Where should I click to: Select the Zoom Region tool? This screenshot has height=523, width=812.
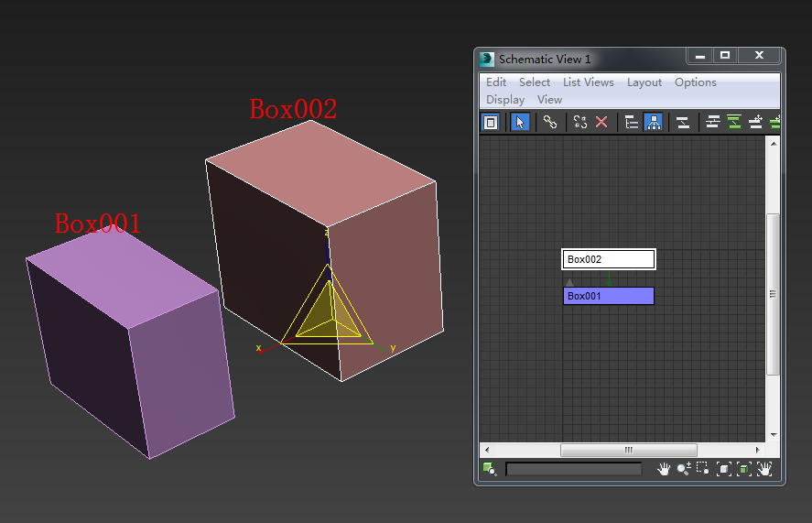[703, 468]
